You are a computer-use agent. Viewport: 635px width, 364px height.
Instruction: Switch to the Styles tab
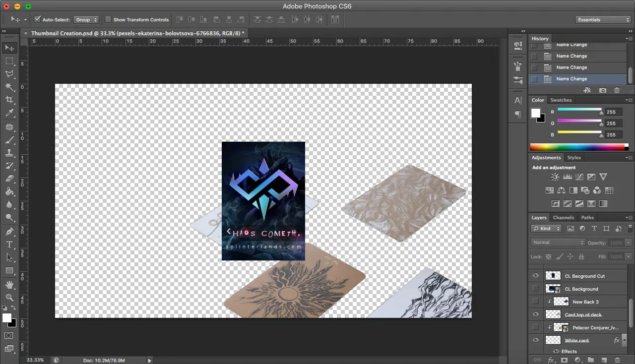(574, 158)
